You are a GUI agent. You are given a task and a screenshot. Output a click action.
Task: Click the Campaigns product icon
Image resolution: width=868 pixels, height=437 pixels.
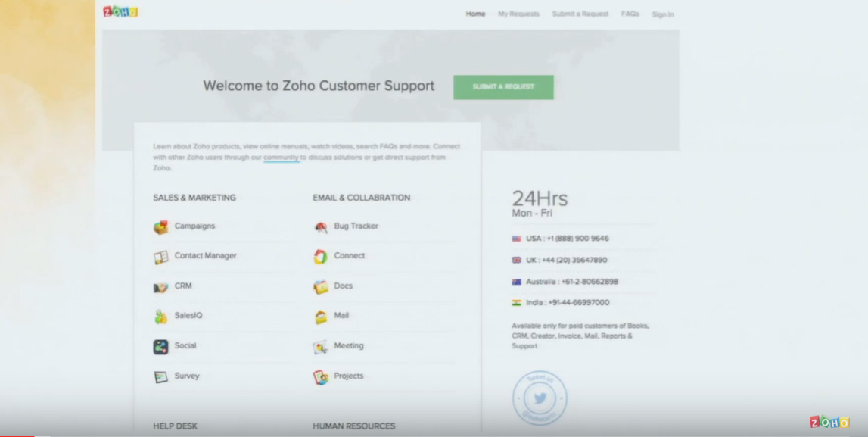160,226
